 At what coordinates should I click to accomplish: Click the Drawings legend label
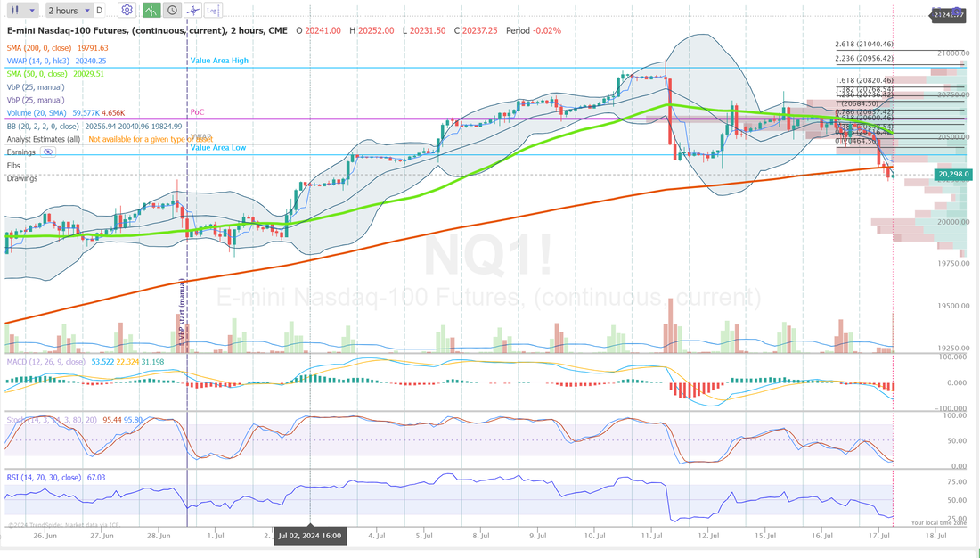click(22, 178)
